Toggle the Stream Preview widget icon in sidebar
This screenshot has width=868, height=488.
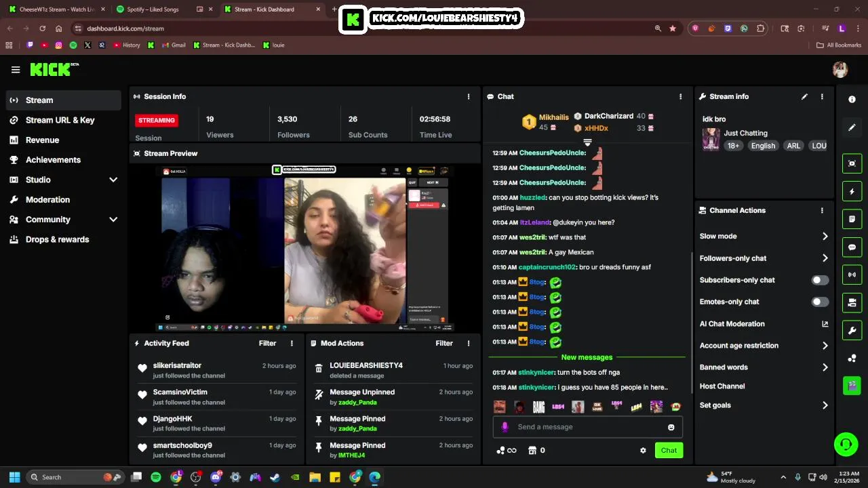tap(852, 163)
